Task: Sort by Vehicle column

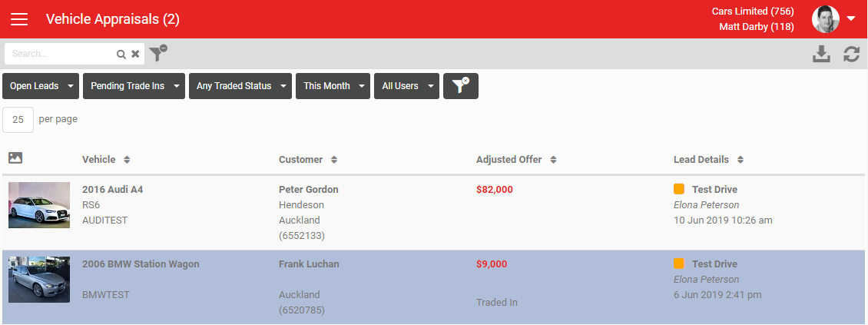Action: point(106,160)
